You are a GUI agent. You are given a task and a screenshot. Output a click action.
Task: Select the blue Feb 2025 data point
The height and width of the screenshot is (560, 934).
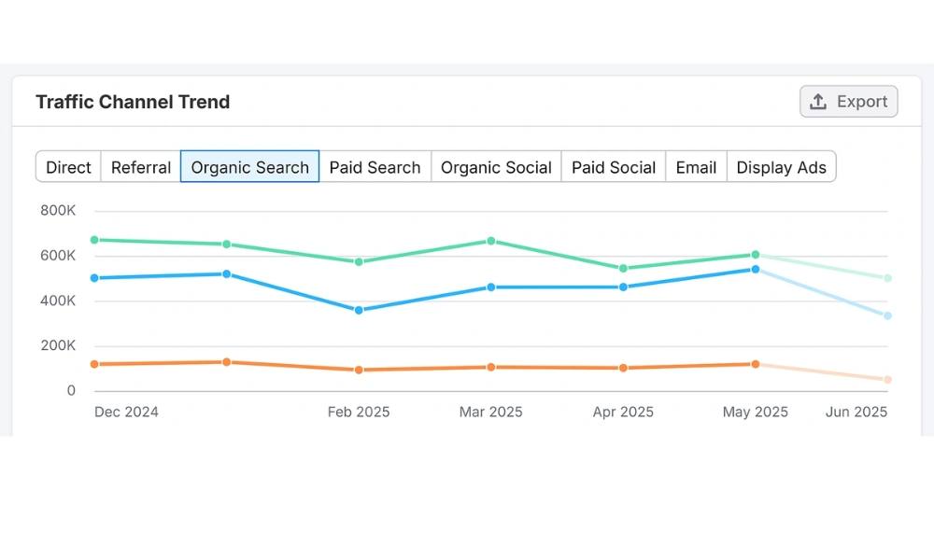pyautogui.click(x=359, y=309)
